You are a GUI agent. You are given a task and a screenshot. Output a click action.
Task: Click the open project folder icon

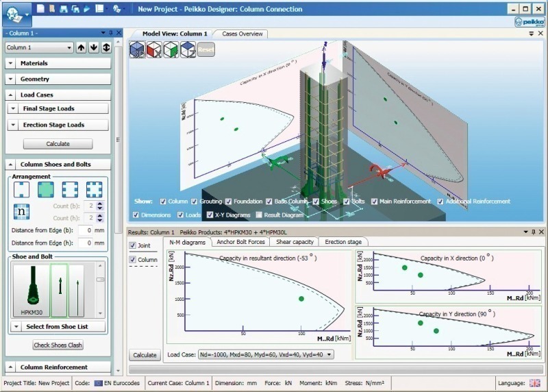coord(52,8)
